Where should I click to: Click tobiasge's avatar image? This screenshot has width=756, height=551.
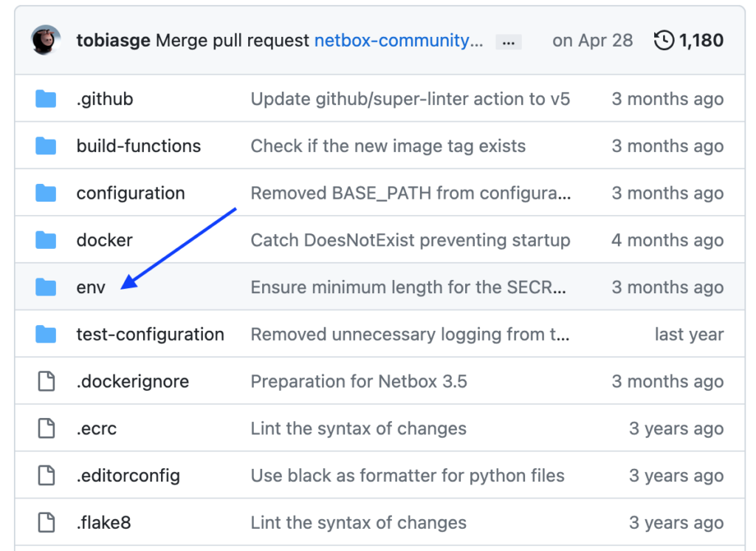click(46, 41)
